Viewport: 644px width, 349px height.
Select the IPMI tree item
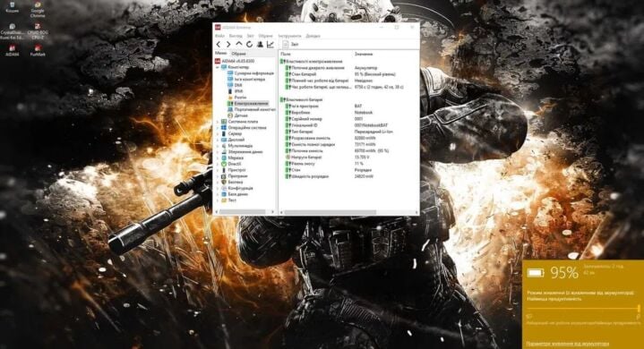(x=235, y=91)
